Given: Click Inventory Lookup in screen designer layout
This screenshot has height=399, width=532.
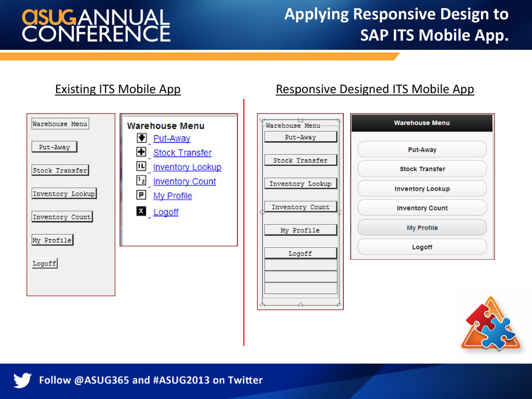Looking at the screenshot, I should point(301,183).
